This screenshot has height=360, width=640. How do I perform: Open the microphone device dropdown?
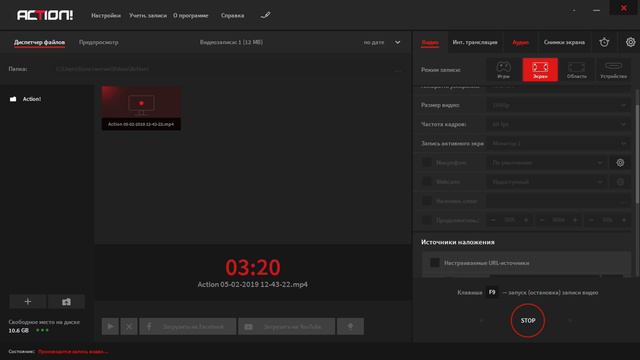click(547, 162)
